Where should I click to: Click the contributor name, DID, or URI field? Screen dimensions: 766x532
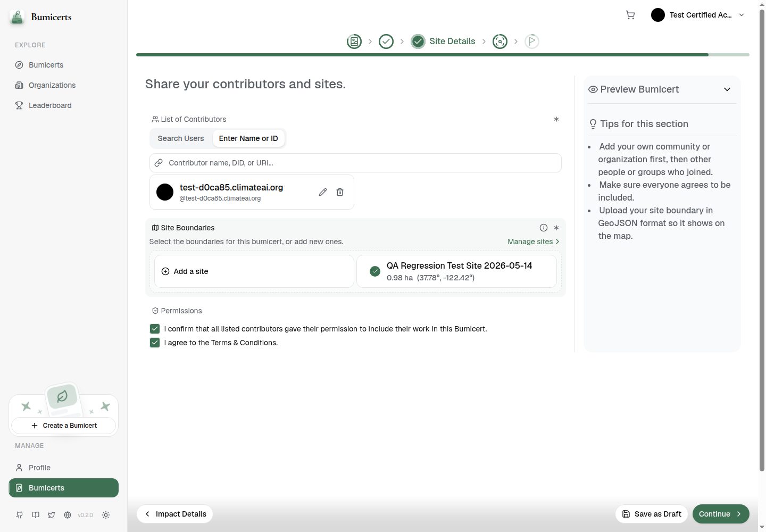click(x=355, y=163)
